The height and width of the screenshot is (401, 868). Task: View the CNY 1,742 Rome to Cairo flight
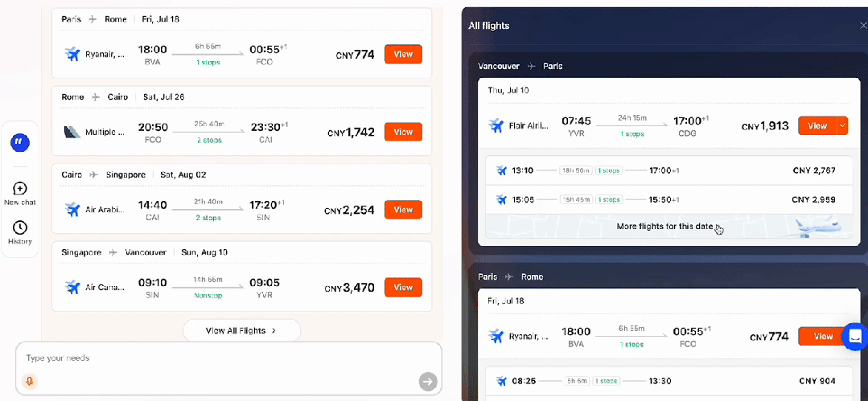(403, 132)
